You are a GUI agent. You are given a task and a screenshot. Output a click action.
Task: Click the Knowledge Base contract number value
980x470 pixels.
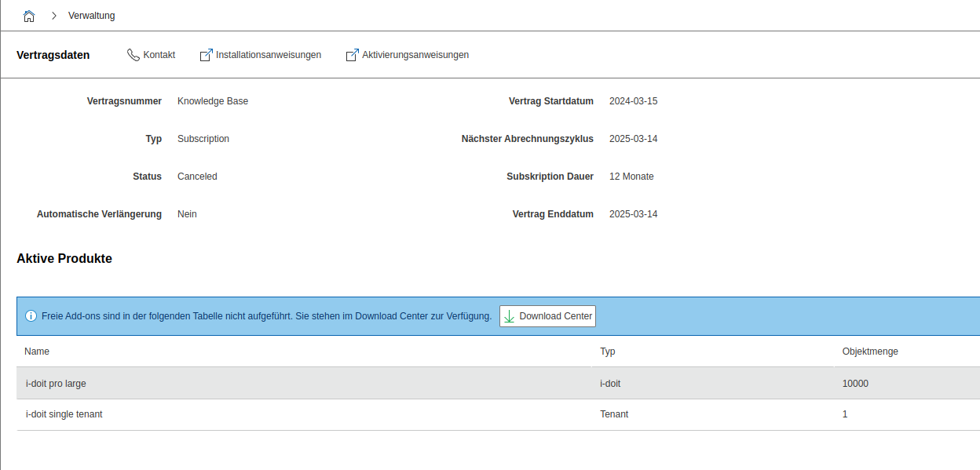[213, 101]
